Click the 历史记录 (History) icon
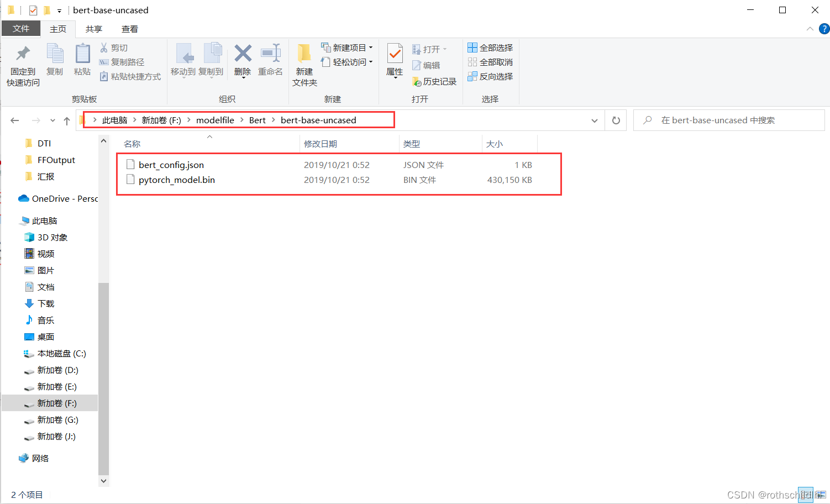Image resolution: width=830 pixels, height=504 pixels. pos(417,81)
